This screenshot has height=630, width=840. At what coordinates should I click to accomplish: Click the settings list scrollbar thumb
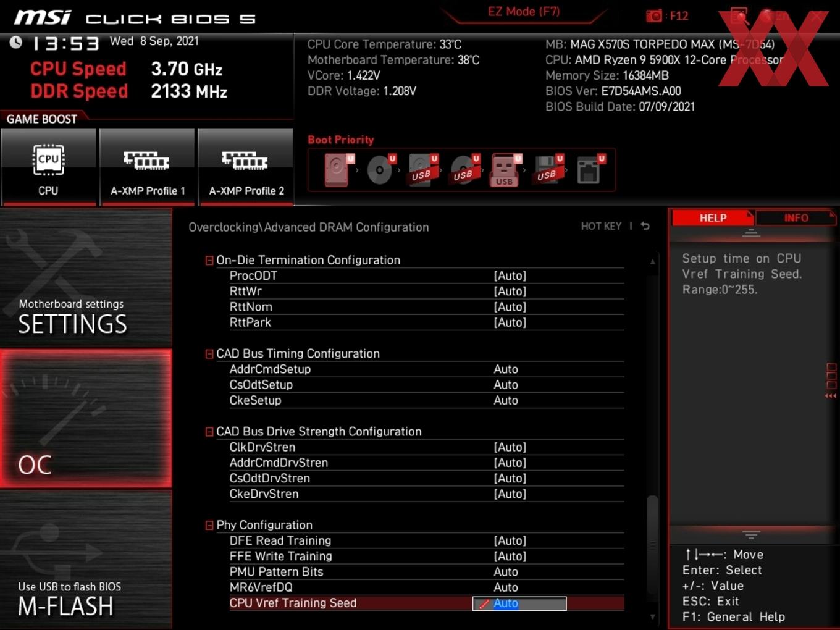[652, 545]
